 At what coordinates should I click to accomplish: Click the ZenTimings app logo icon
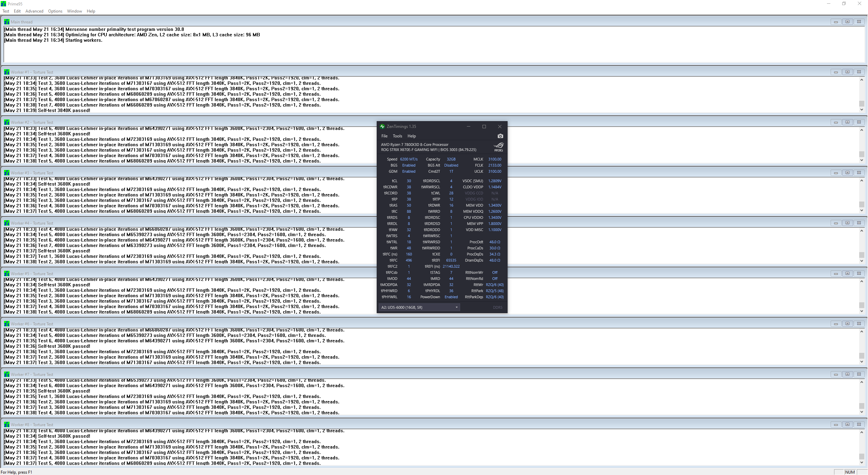(x=382, y=127)
